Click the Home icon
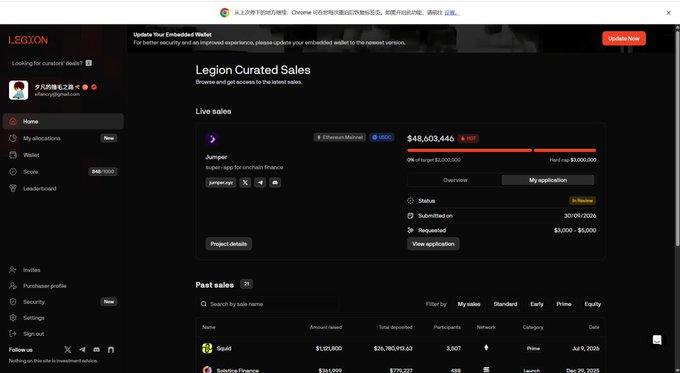This screenshot has height=373, width=680. [13, 121]
